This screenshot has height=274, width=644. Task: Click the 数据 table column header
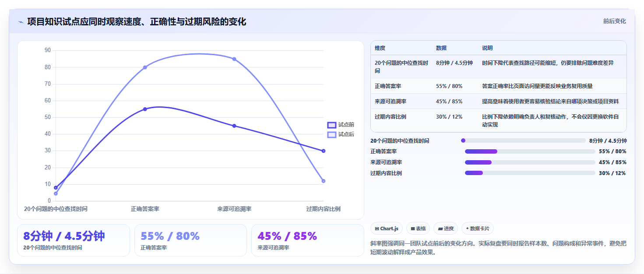(441, 48)
